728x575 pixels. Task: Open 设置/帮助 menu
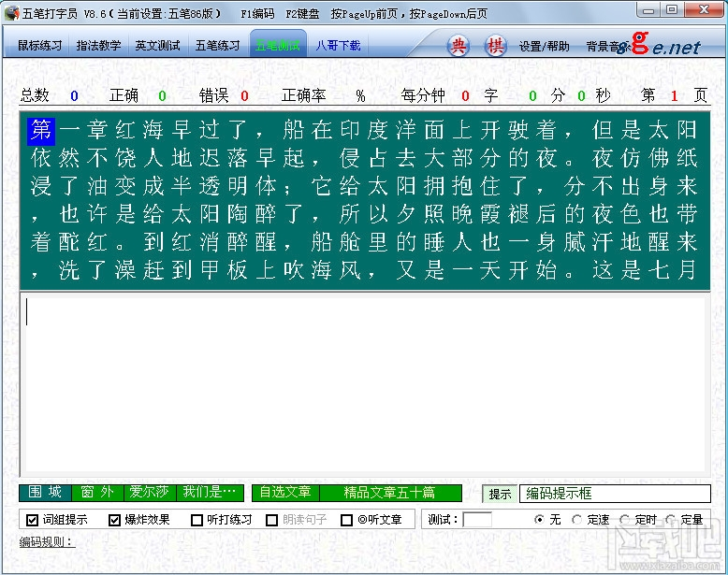click(544, 46)
